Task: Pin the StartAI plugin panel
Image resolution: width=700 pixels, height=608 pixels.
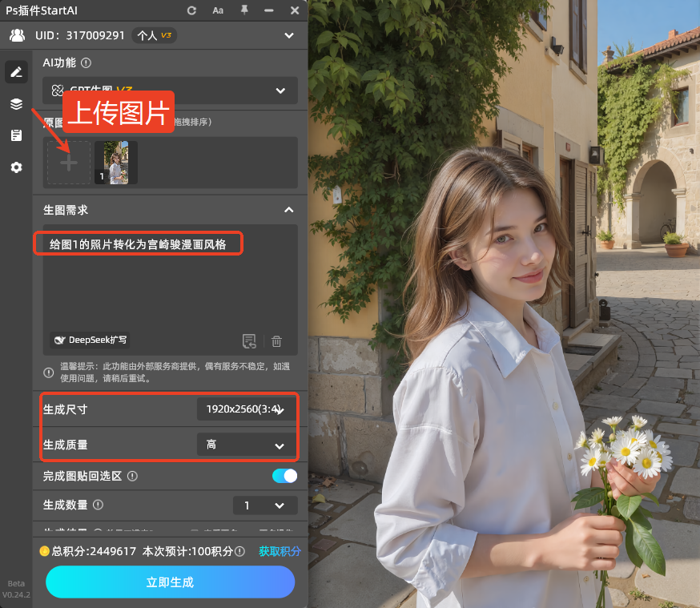Action: click(244, 10)
